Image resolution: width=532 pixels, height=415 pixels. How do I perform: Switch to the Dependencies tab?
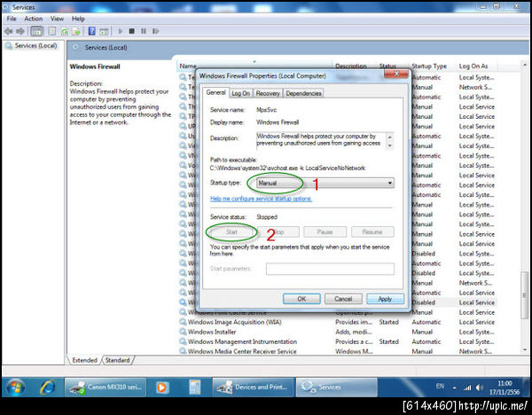(303, 93)
